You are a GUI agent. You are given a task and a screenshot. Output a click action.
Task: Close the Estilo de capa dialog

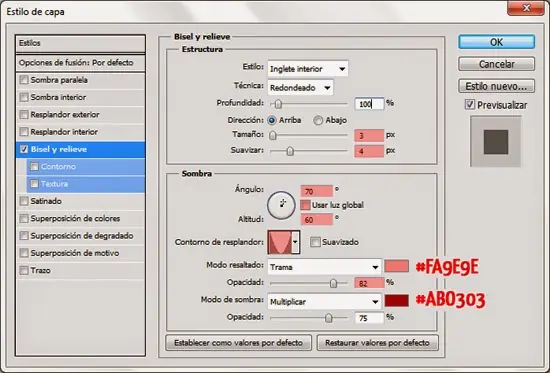tap(525, 8)
